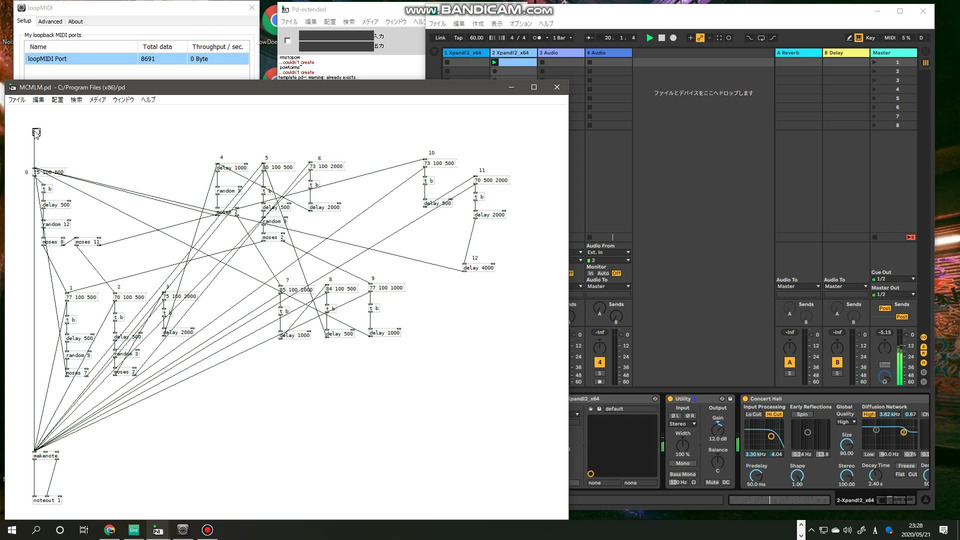Image resolution: width=960 pixels, height=540 pixels.
Task: Open the Windows Start menu
Action: click(x=13, y=529)
